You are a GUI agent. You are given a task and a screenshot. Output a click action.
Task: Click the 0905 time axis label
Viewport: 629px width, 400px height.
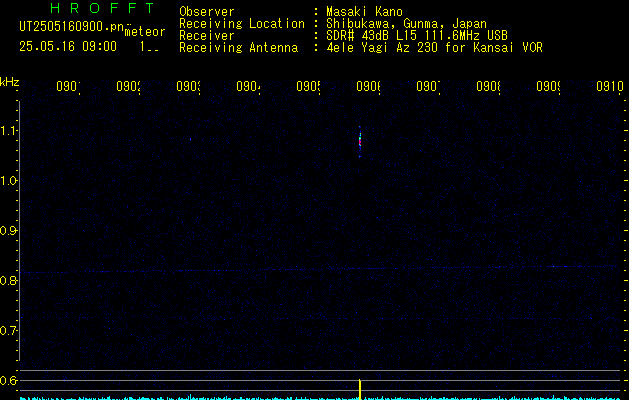(x=308, y=87)
